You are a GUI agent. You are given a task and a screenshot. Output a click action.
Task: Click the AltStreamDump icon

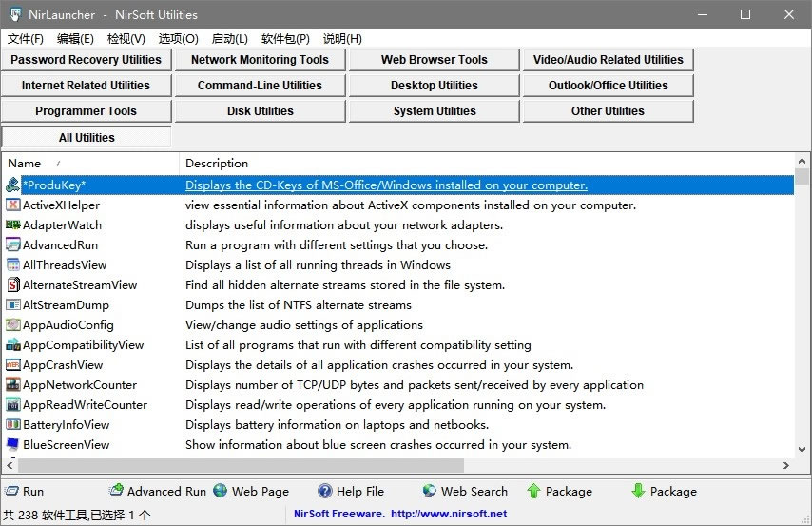tap(13, 304)
